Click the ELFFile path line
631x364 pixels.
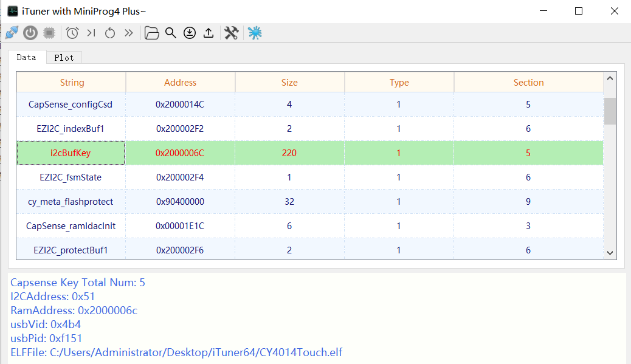coord(176,352)
